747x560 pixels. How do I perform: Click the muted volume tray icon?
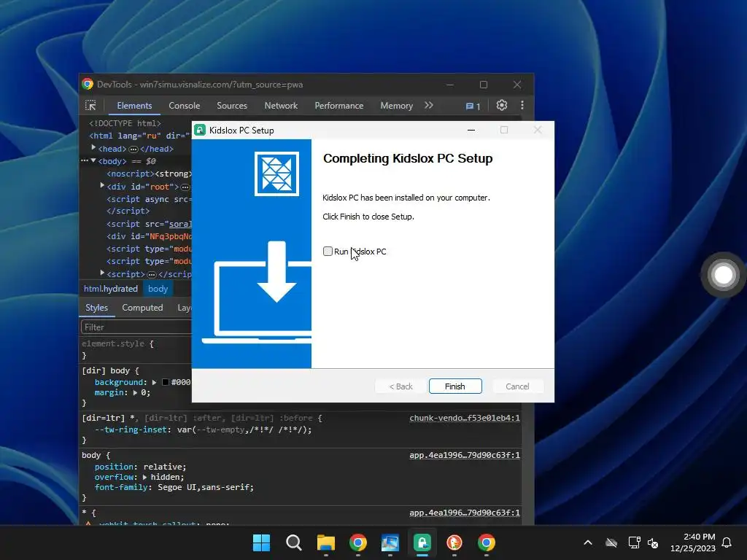653,542
